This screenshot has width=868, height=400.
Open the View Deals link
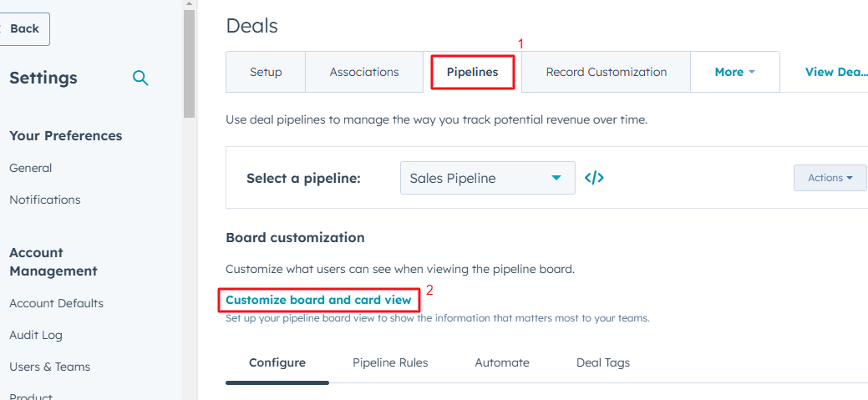click(x=835, y=72)
